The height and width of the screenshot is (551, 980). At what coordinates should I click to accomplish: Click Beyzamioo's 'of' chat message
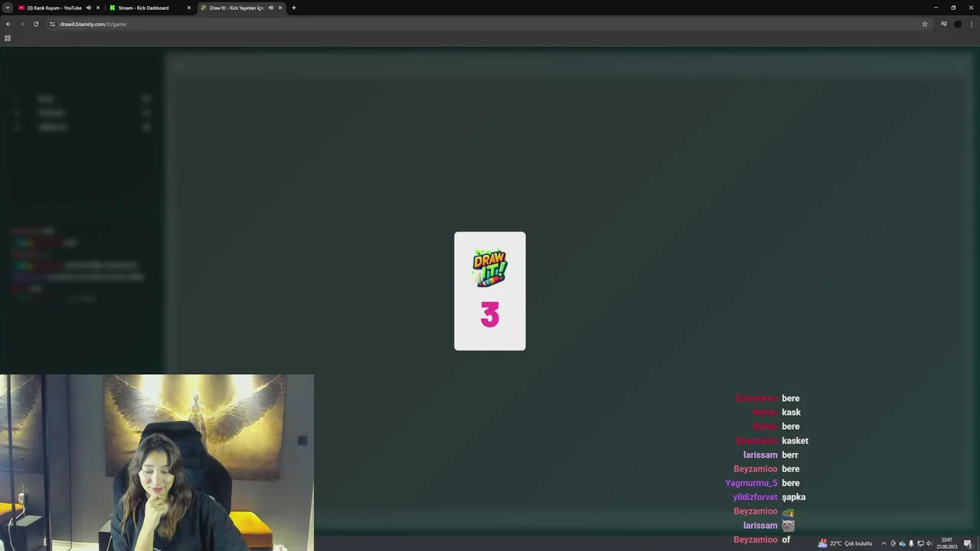click(x=786, y=540)
